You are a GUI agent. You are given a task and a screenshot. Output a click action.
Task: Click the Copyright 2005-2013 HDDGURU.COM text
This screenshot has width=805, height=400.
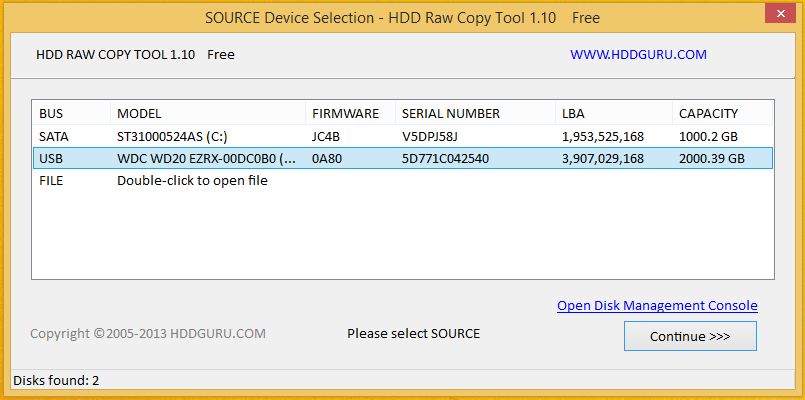coord(148,334)
